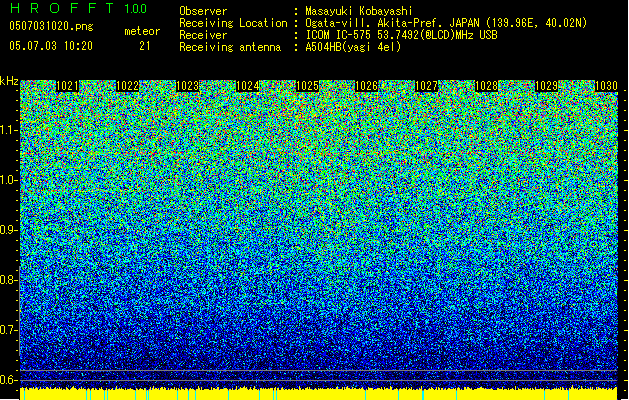
Task: Click the 1.1 kHz frequency axis label
Action: [8, 130]
